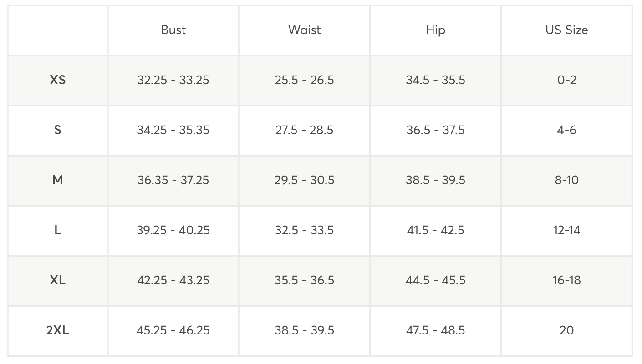This screenshot has width=642, height=364.
Task: Click the S size row label
Action: (58, 130)
